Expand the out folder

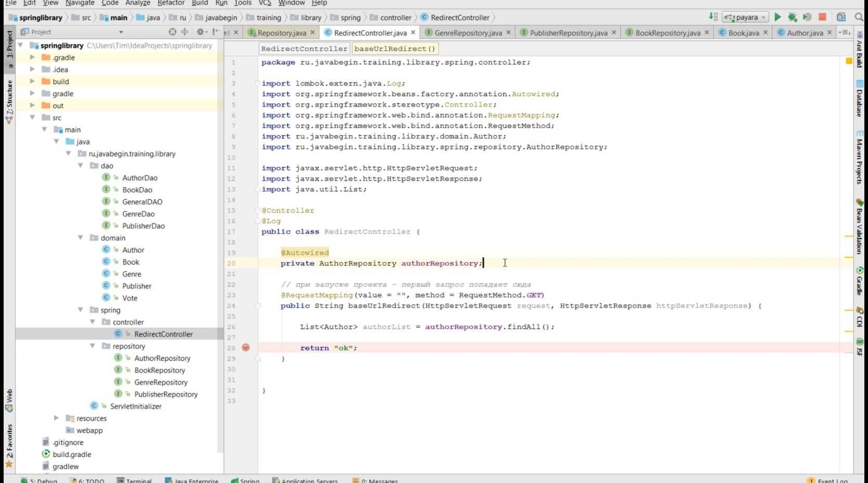[x=32, y=105]
